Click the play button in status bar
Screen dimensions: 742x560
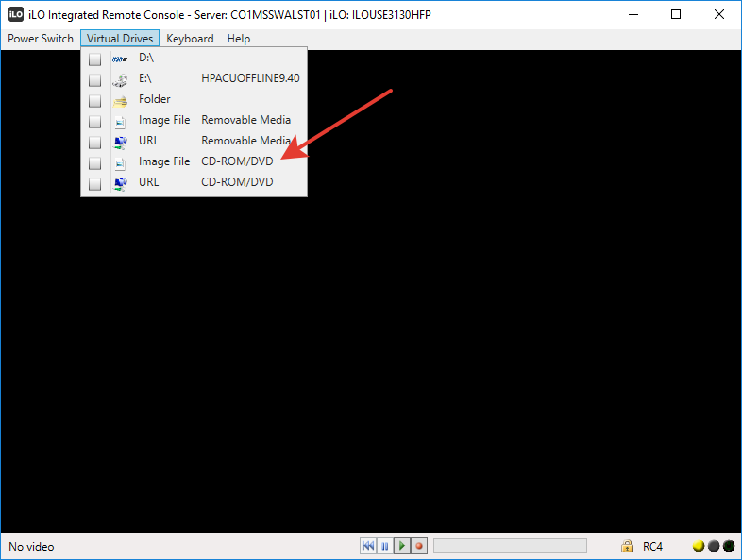pyautogui.click(x=402, y=546)
